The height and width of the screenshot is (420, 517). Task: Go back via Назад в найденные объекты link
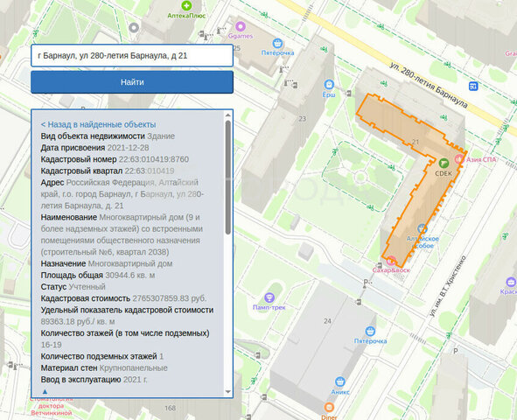click(98, 124)
